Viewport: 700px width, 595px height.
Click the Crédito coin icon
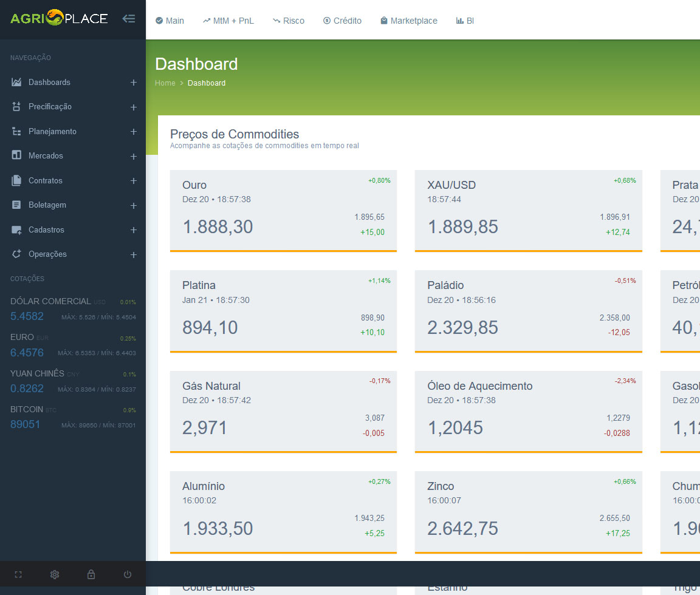click(x=327, y=21)
